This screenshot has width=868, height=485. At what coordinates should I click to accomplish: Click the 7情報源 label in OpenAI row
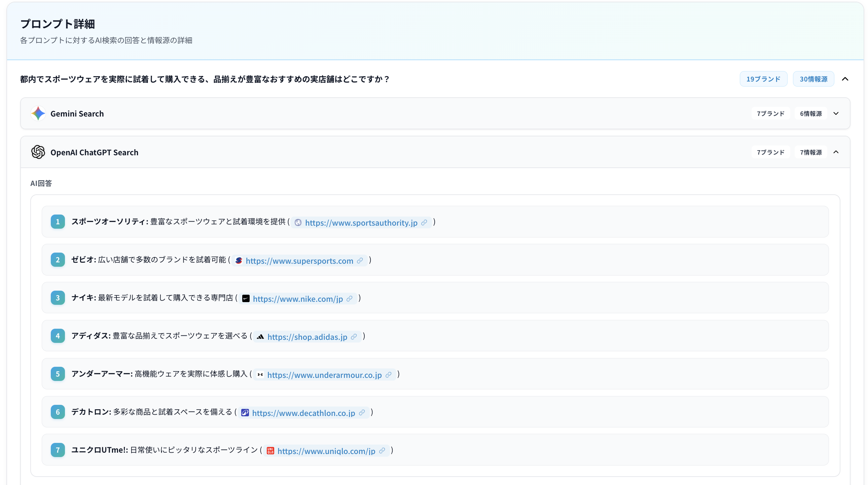point(811,152)
